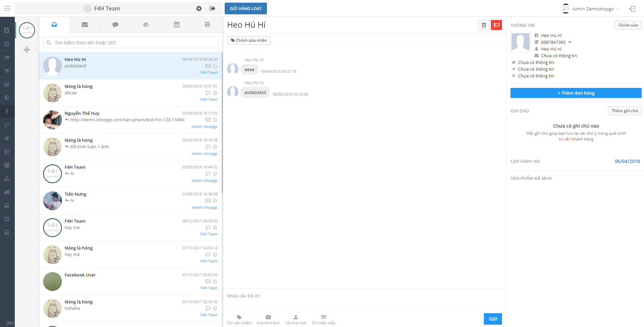Click the Tìm sản phẩm tag icon
Image resolution: width=644 pixels, height=327 pixels.
[239, 317]
